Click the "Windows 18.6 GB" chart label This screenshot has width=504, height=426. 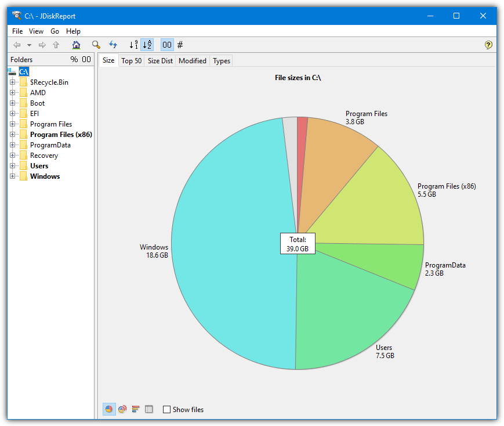[x=154, y=251]
